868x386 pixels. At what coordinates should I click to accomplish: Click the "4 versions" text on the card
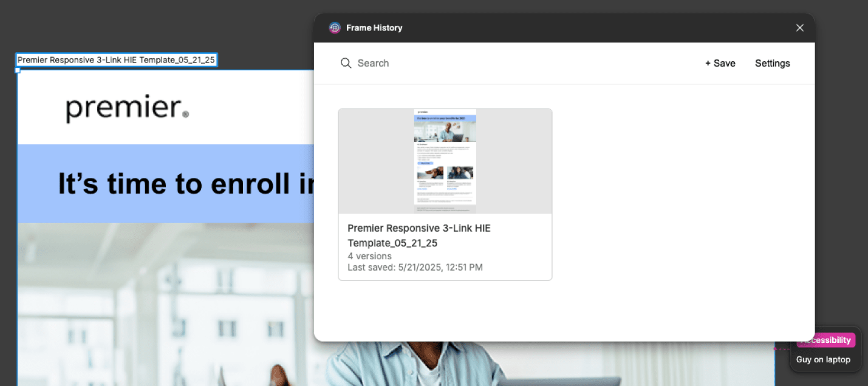click(x=369, y=256)
